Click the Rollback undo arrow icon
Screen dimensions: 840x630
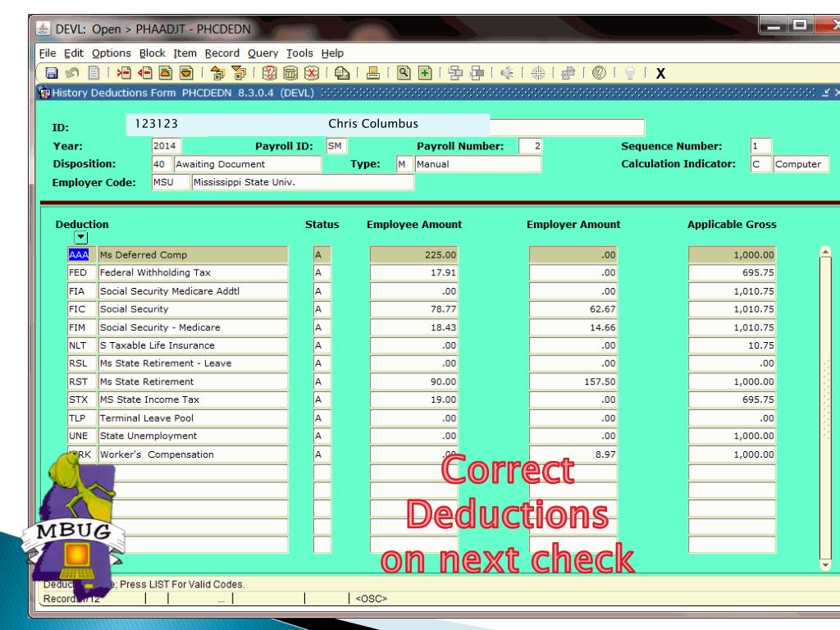tap(72, 73)
